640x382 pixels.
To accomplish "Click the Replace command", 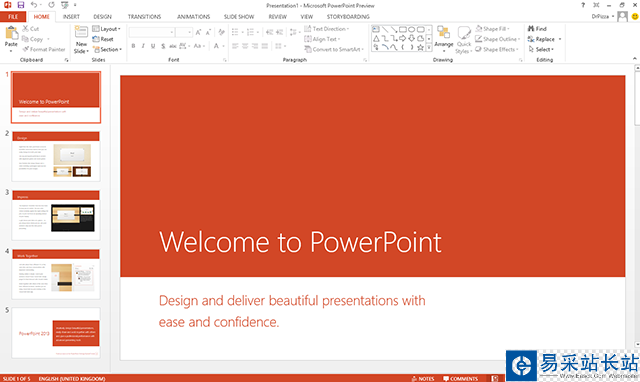I will pyautogui.click(x=541, y=39).
